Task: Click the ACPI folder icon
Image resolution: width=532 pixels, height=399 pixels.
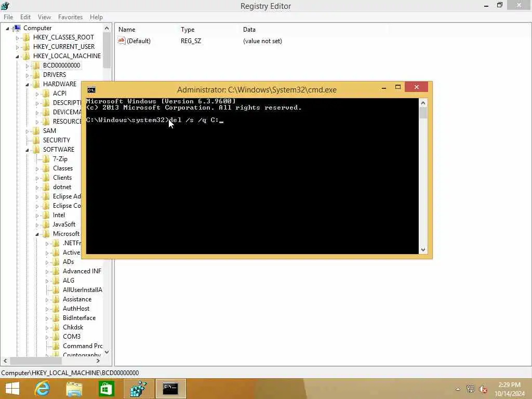Action: (x=46, y=94)
